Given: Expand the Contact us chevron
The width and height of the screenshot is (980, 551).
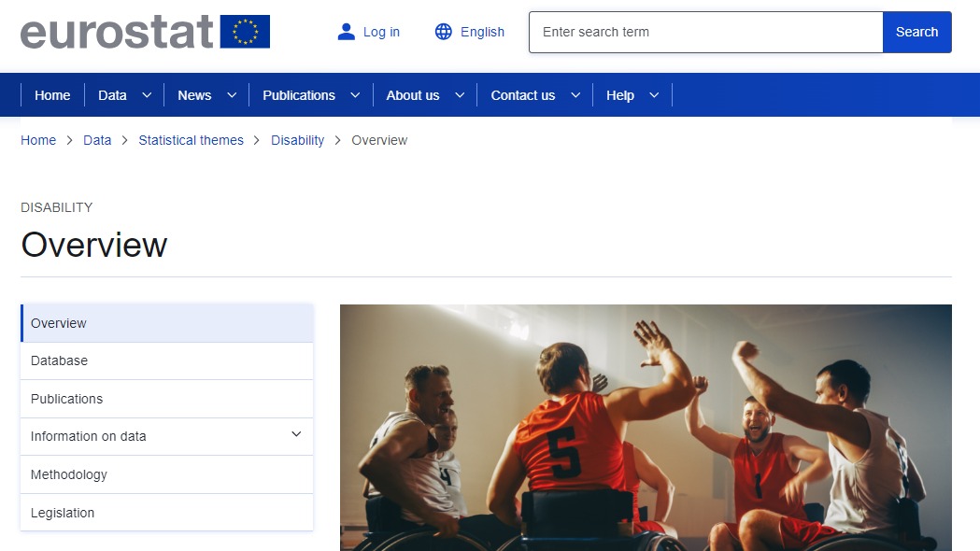Looking at the screenshot, I should (x=575, y=95).
